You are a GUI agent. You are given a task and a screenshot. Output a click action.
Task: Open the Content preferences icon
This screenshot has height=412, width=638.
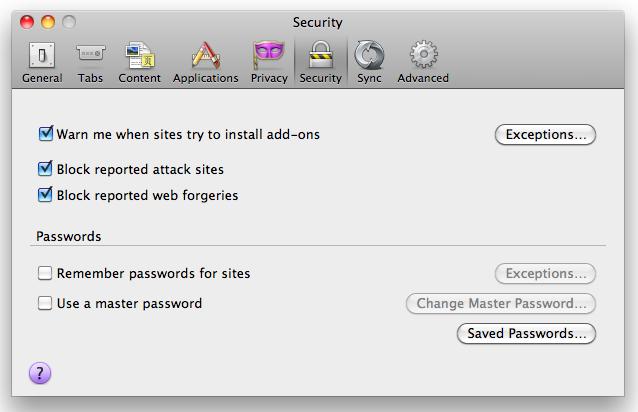(x=140, y=55)
